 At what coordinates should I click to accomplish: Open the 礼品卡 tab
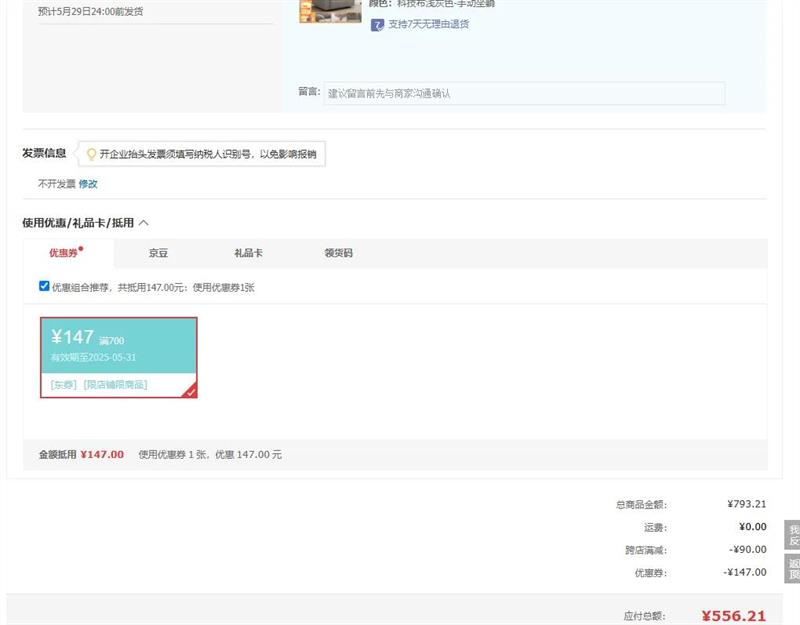[248, 253]
